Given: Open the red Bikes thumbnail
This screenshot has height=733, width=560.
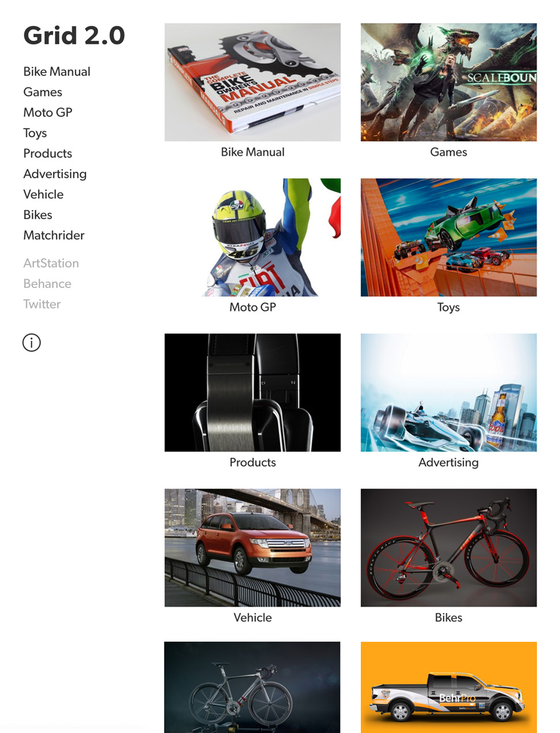Looking at the screenshot, I should [449, 548].
